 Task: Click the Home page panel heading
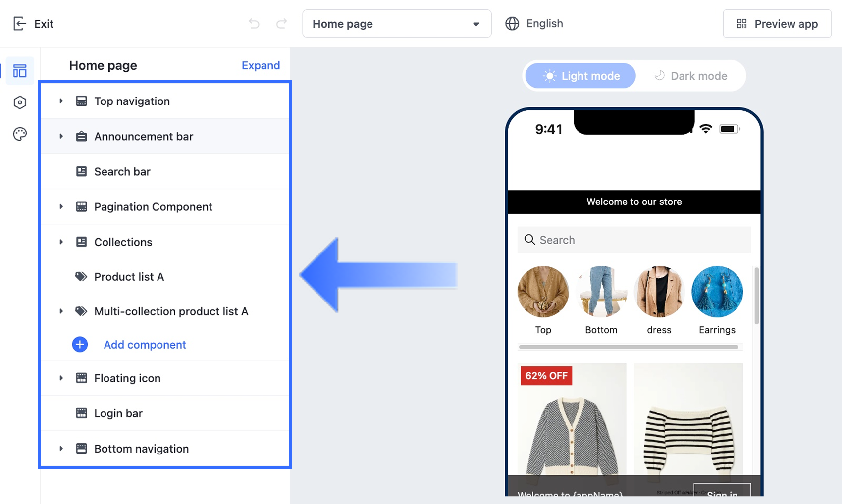click(x=103, y=65)
